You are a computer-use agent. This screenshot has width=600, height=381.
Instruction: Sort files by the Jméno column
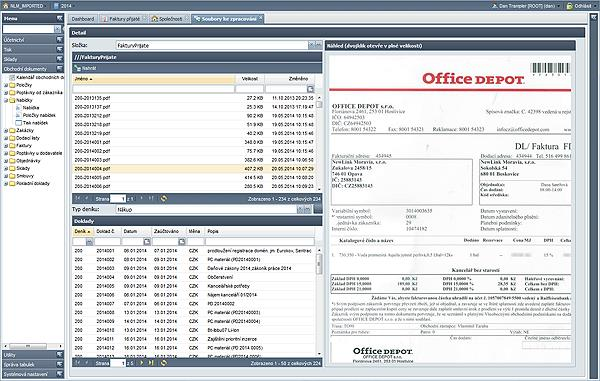(x=153, y=79)
